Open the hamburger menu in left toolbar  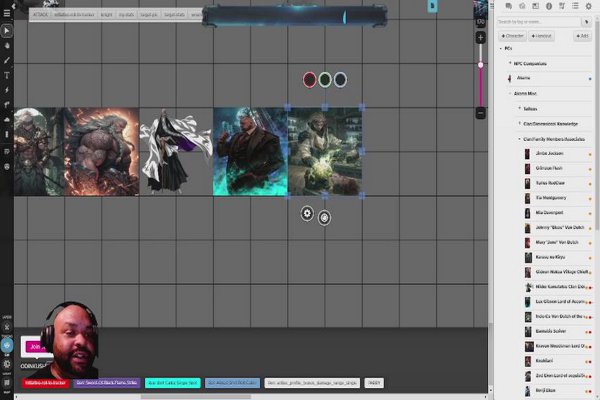point(7,13)
